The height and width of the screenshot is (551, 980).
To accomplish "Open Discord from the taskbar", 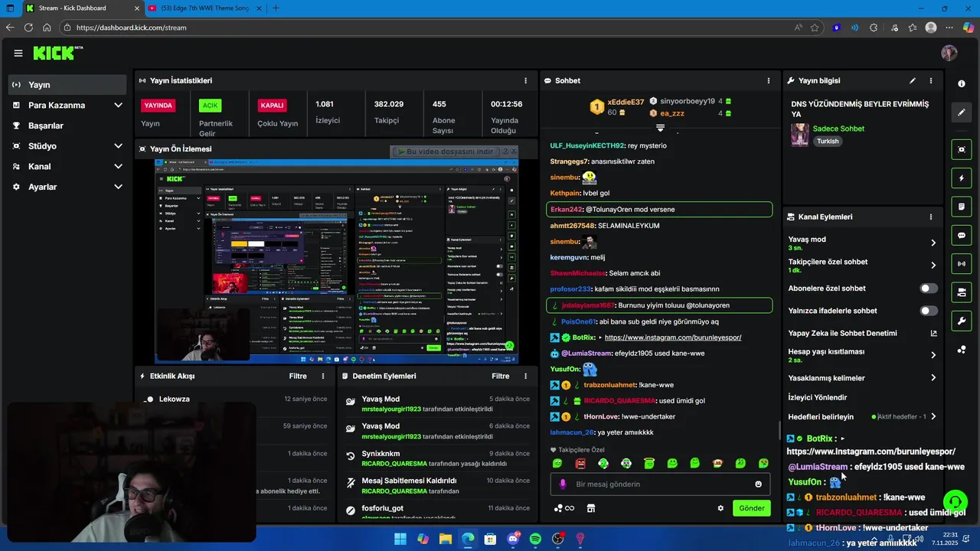I will [x=513, y=539].
